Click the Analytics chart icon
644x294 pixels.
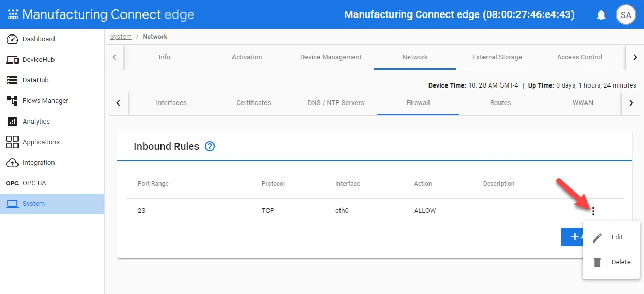tap(12, 122)
